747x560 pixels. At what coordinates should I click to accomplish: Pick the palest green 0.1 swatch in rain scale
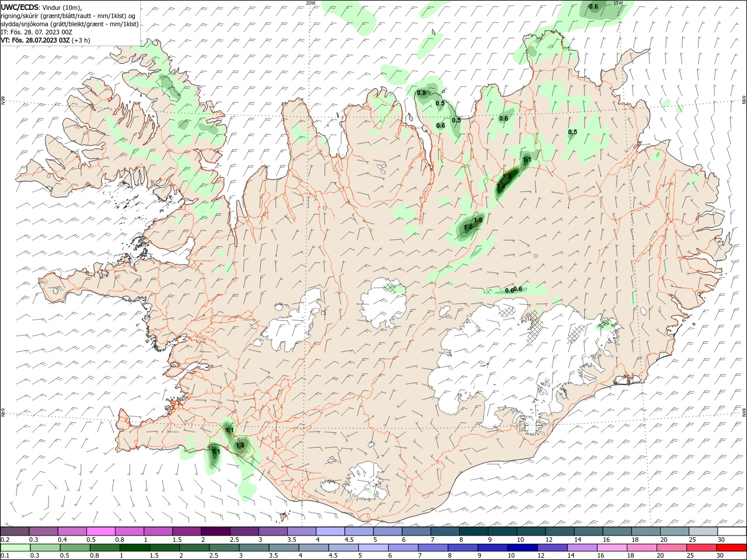[x=15, y=548]
